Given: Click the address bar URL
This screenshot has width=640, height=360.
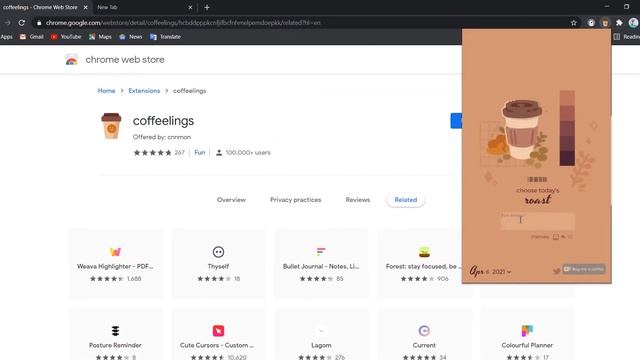Looking at the screenshot, I should 183,23.
